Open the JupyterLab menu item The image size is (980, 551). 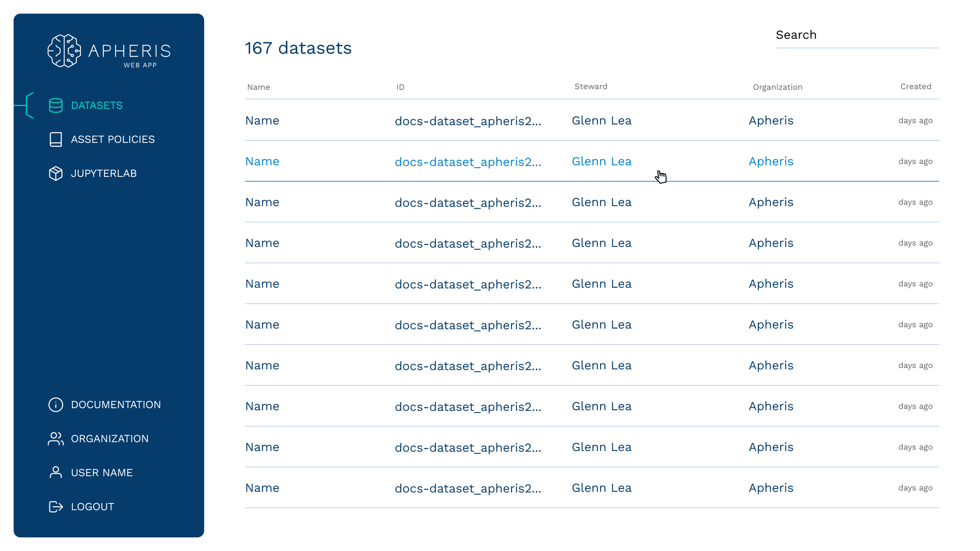[x=103, y=173]
